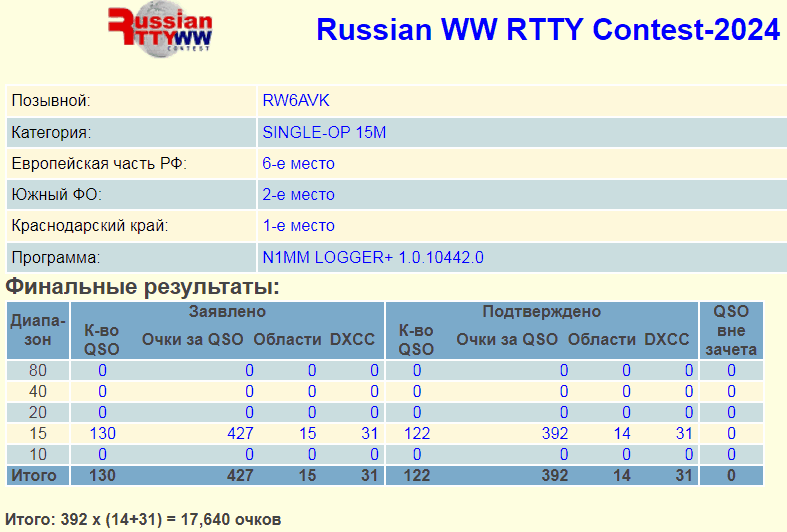Click the Russian WW RTTY Contest-2024 title
Image resolution: width=787 pixels, height=532 pixels.
(x=547, y=30)
